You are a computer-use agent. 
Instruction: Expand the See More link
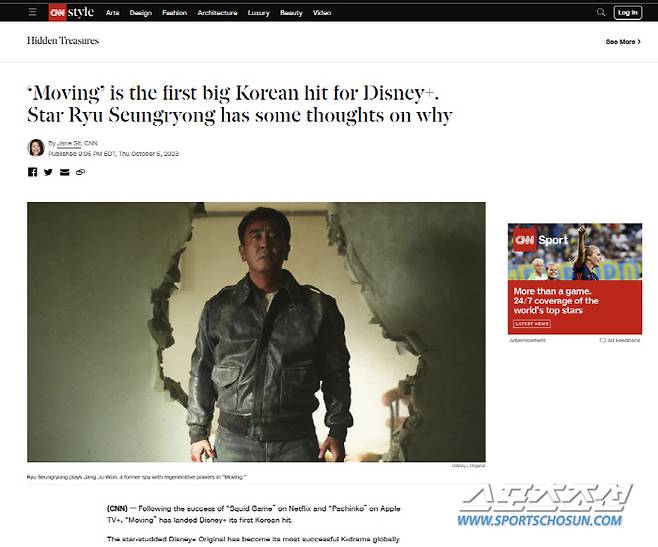coord(623,42)
